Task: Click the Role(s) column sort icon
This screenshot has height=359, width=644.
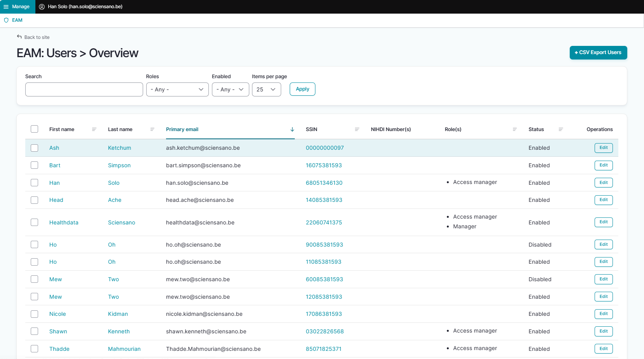Action: point(514,130)
